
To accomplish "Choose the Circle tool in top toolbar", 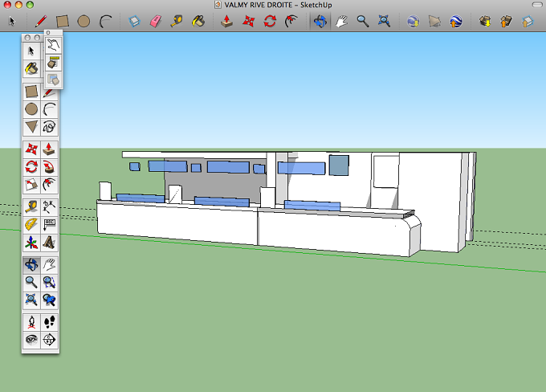I will 84,21.
